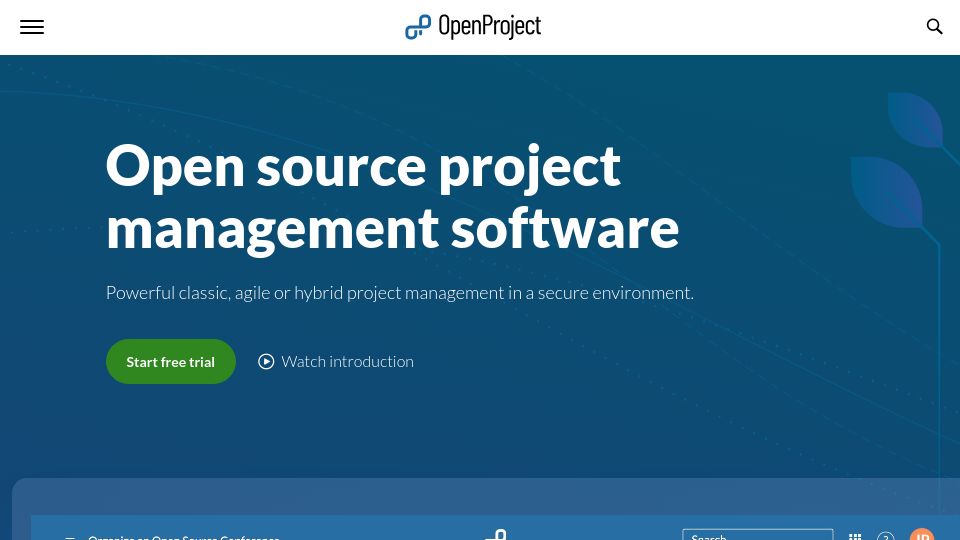
Task: Click the subtitle 'Powerful classic, agile or hybrid project management'
Action: pos(306,293)
